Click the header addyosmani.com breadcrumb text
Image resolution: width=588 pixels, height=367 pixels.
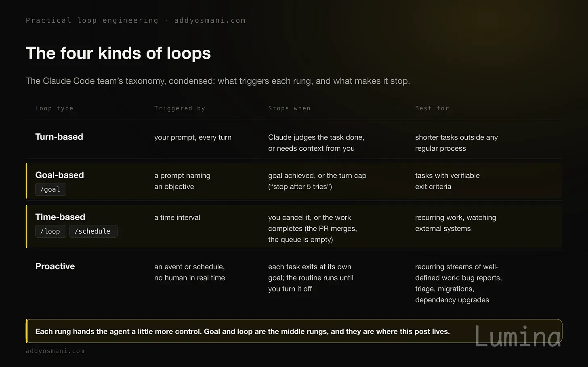pos(210,20)
